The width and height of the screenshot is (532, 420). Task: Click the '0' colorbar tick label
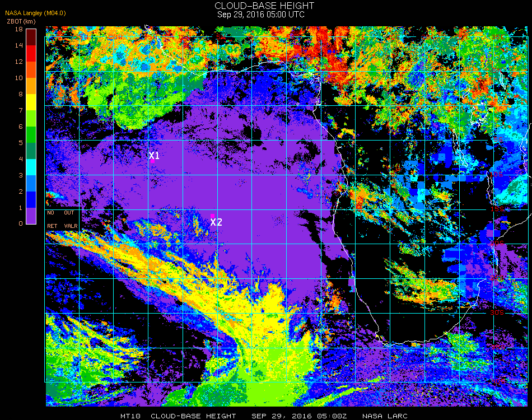(x=21, y=223)
